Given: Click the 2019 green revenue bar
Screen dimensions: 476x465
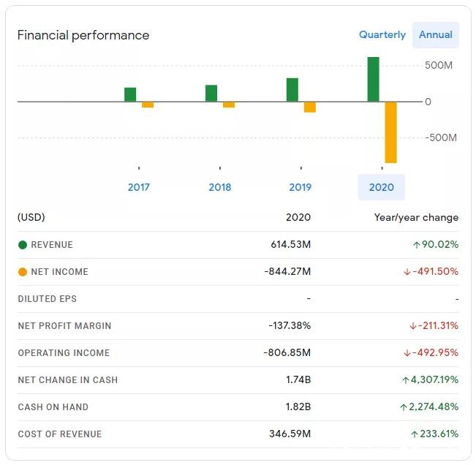Looking at the screenshot, I should coord(292,90).
